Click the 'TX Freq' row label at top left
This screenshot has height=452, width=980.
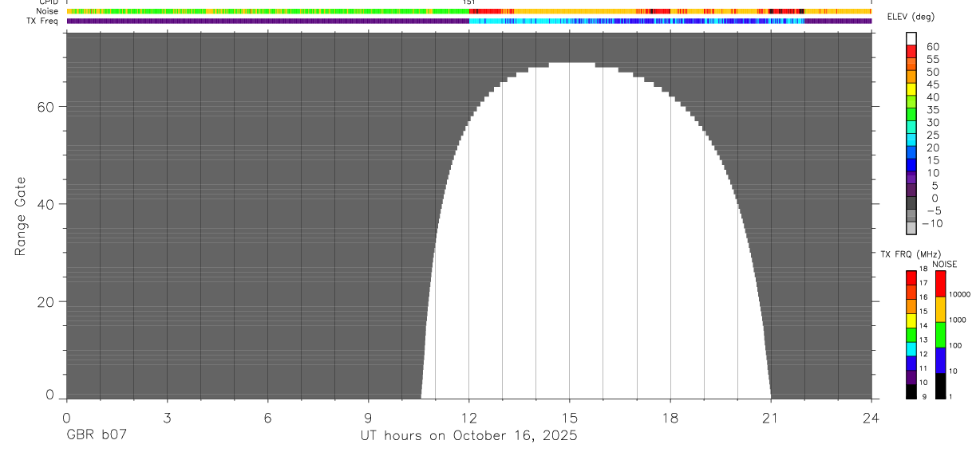41,21
